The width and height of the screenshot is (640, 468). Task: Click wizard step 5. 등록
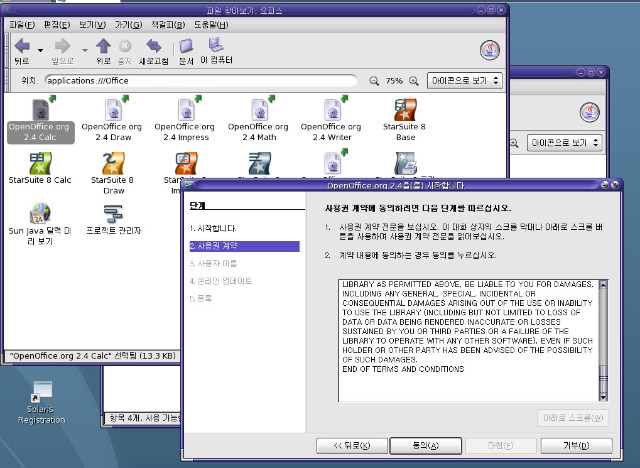click(x=200, y=299)
